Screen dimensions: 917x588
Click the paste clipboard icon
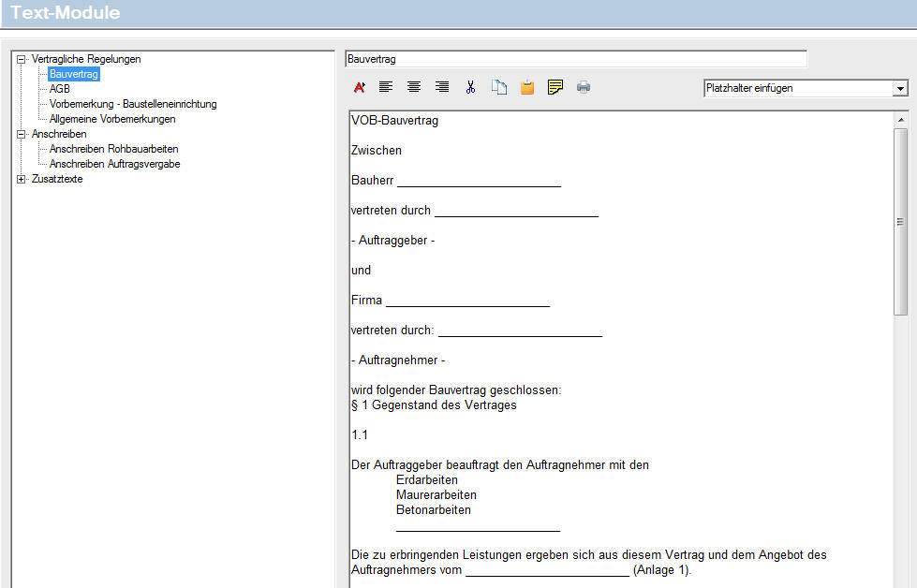526,86
